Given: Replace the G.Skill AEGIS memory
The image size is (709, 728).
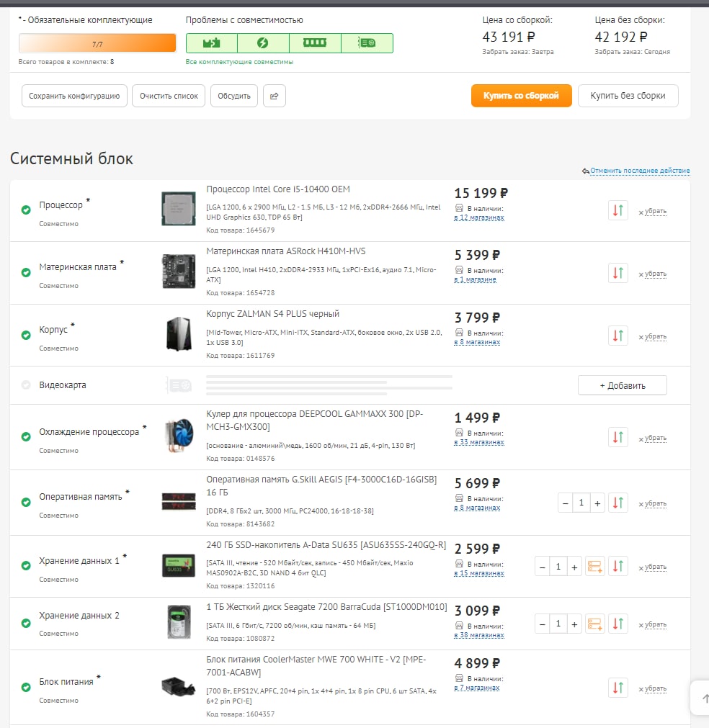Looking at the screenshot, I should 618,503.
